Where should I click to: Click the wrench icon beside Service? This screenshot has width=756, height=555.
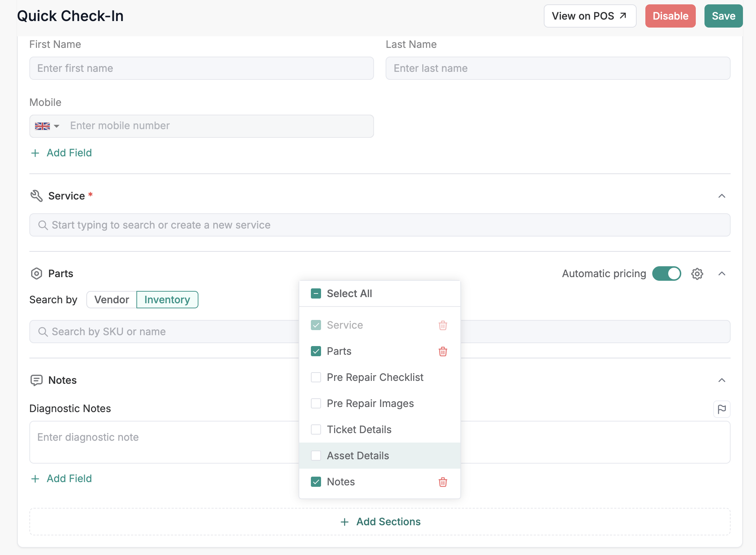coord(36,196)
